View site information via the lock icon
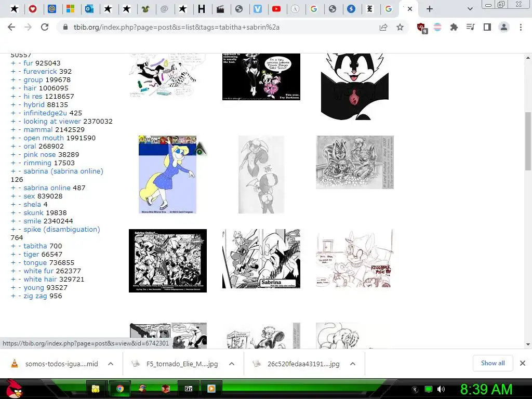Image resolution: width=532 pixels, height=399 pixels. [66, 27]
